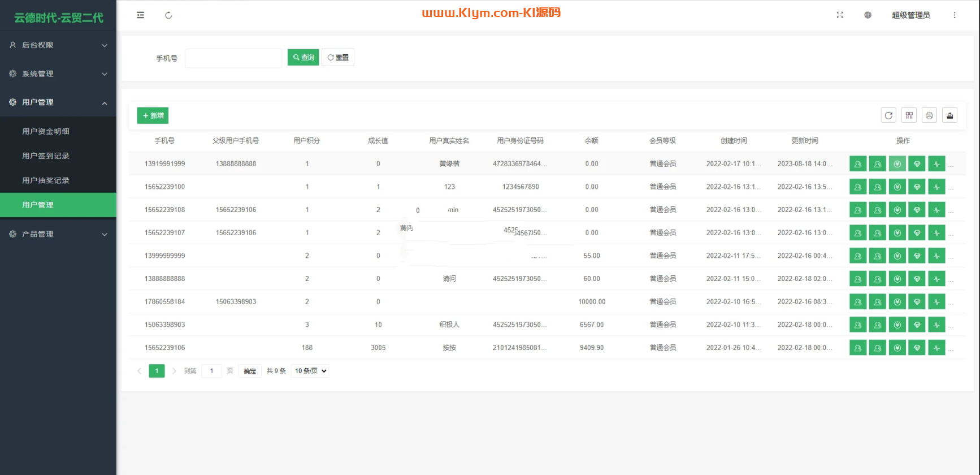The width and height of the screenshot is (980, 475).
Task: Click the pulse icon for user 15652239108
Action: [x=937, y=210]
